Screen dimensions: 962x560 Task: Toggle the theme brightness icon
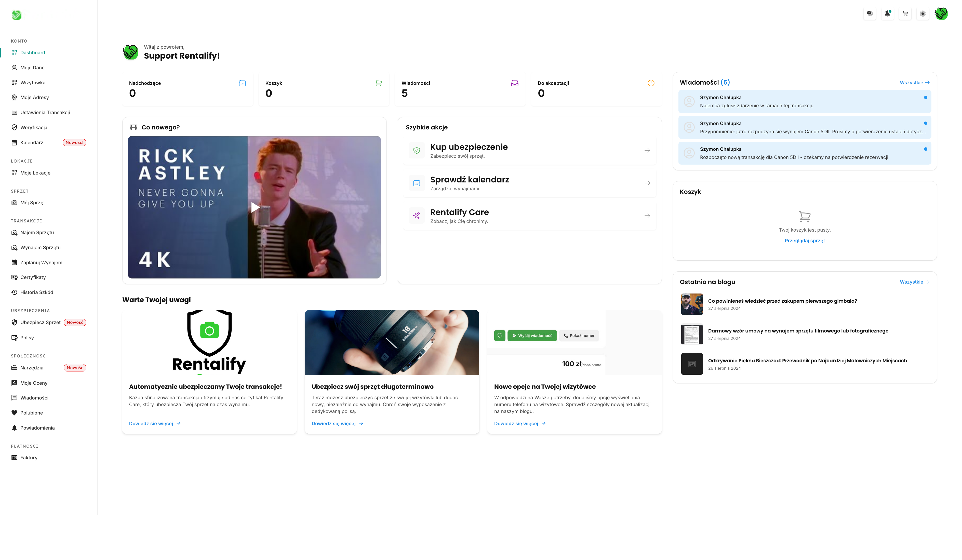click(923, 13)
